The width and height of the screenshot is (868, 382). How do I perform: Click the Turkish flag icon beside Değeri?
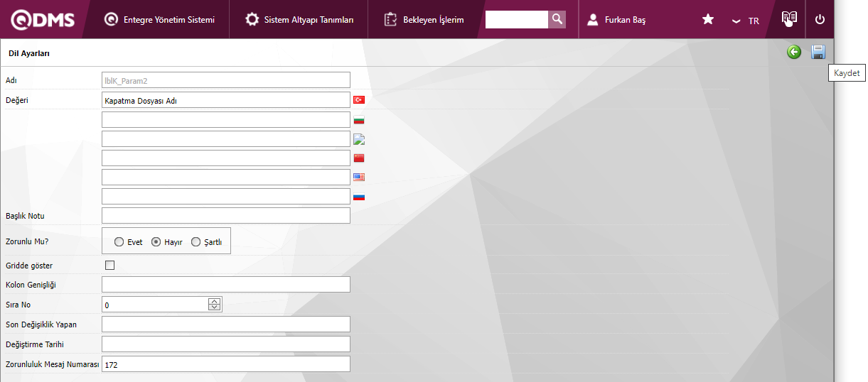pos(359,100)
